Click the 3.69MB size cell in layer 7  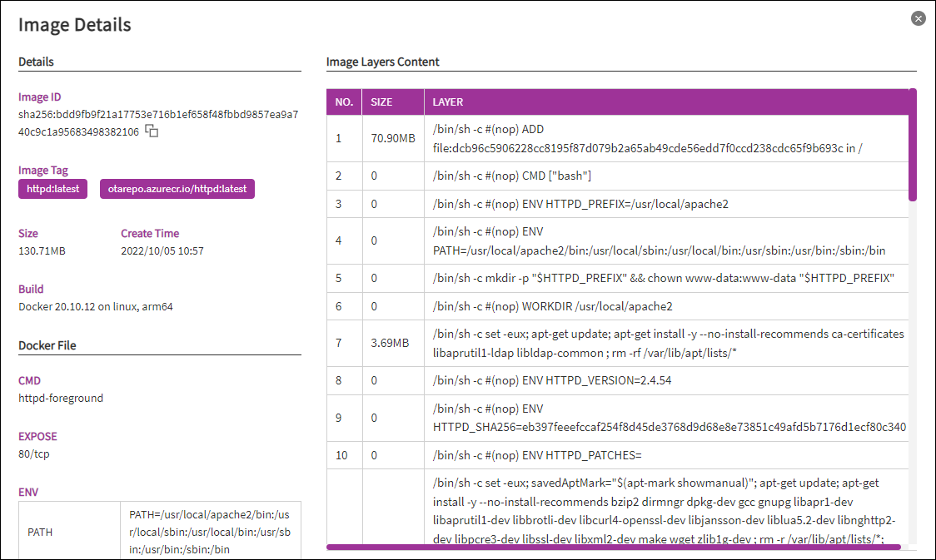click(x=390, y=343)
